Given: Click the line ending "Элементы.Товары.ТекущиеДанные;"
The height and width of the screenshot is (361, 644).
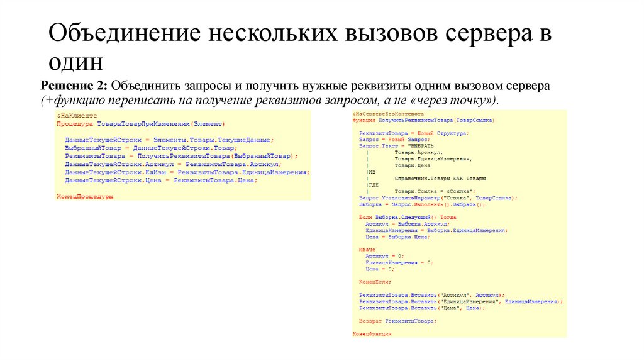Looking at the screenshot, I should [169, 140].
